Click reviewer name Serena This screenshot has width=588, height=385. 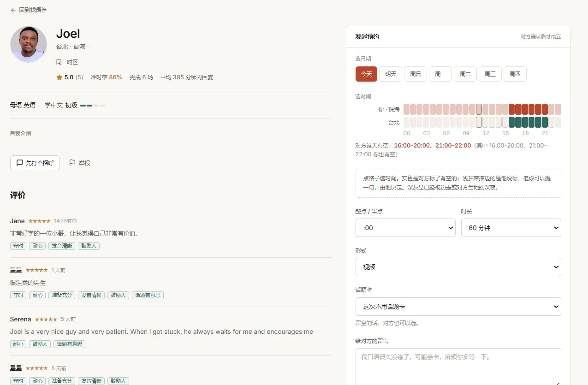pyautogui.click(x=21, y=319)
